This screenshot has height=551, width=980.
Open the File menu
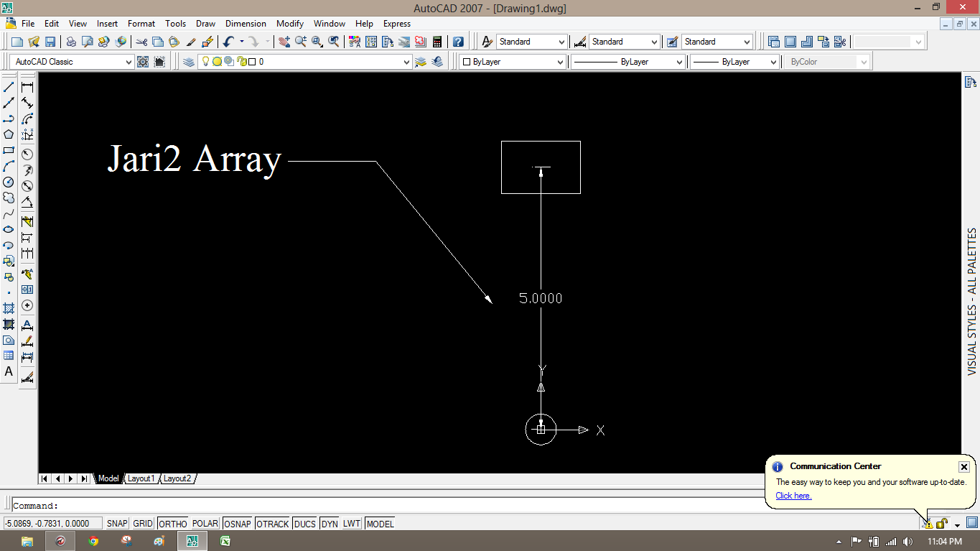(28, 24)
